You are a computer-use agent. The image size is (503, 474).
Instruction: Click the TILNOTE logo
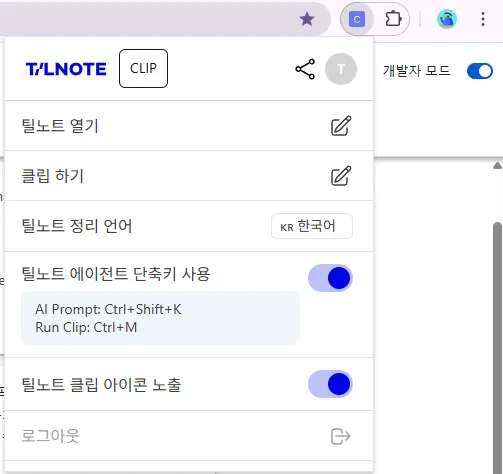point(66,69)
